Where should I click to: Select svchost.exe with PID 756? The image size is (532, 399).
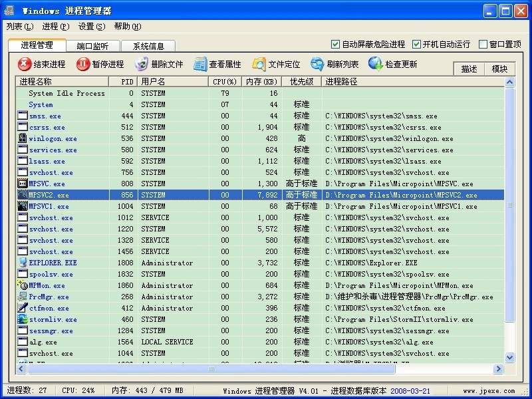tap(260, 172)
